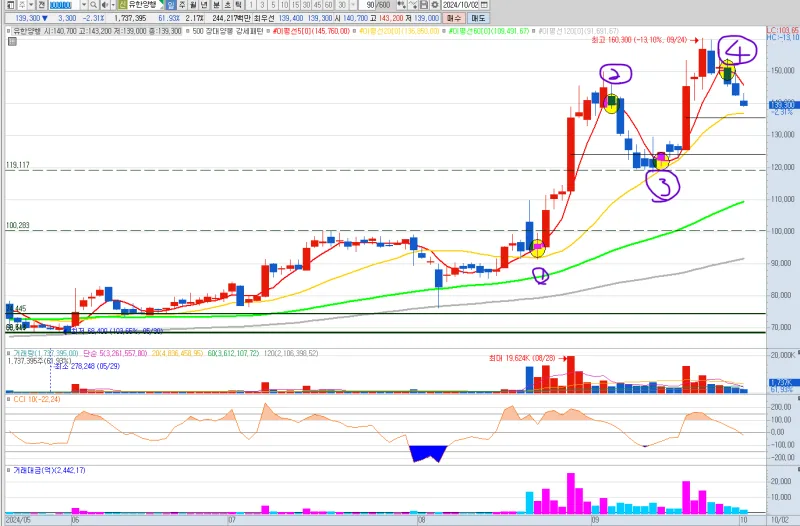800x526 pixels.
Task: Select the 틱 tick chart period
Action: (x=237, y=6)
